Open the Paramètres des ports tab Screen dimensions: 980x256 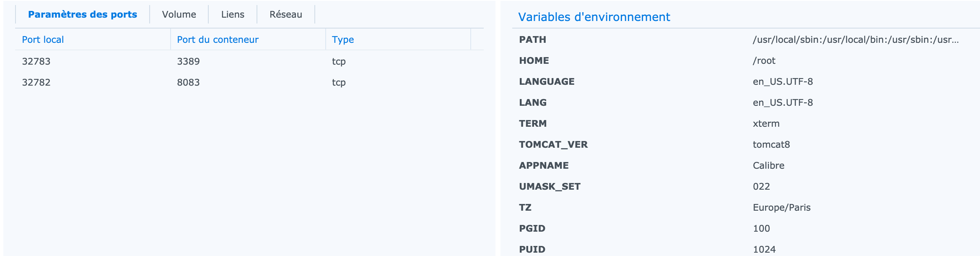pyautogui.click(x=83, y=15)
